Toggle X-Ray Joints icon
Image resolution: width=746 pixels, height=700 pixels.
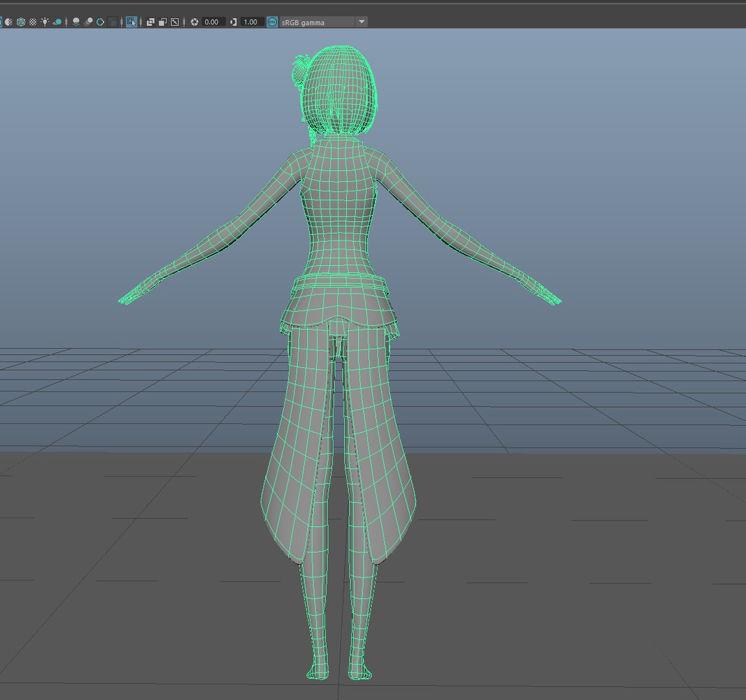pyautogui.click(x=174, y=22)
